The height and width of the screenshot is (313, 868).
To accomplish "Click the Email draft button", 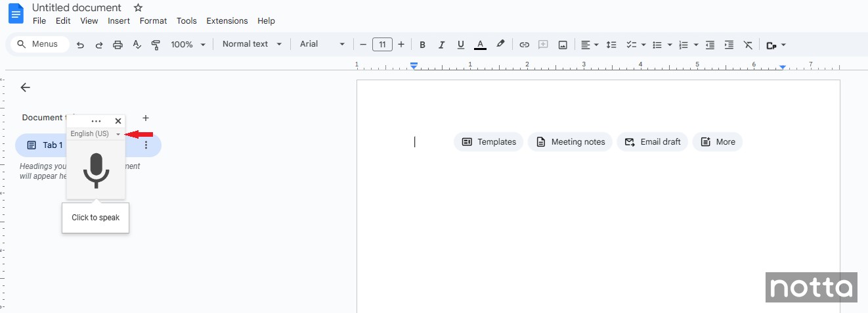I will 652,142.
